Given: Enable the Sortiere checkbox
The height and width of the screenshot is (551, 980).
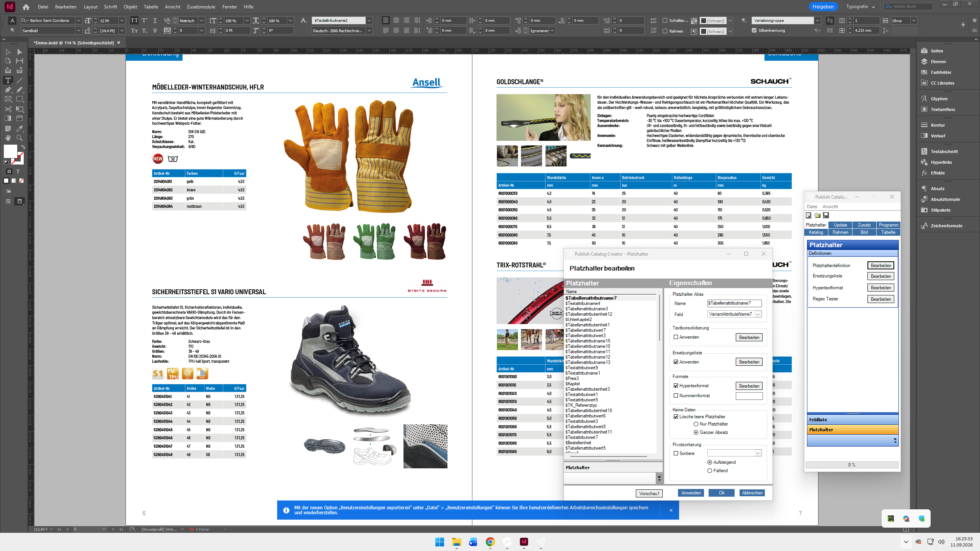Looking at the screenshot, I should [676, 453].
